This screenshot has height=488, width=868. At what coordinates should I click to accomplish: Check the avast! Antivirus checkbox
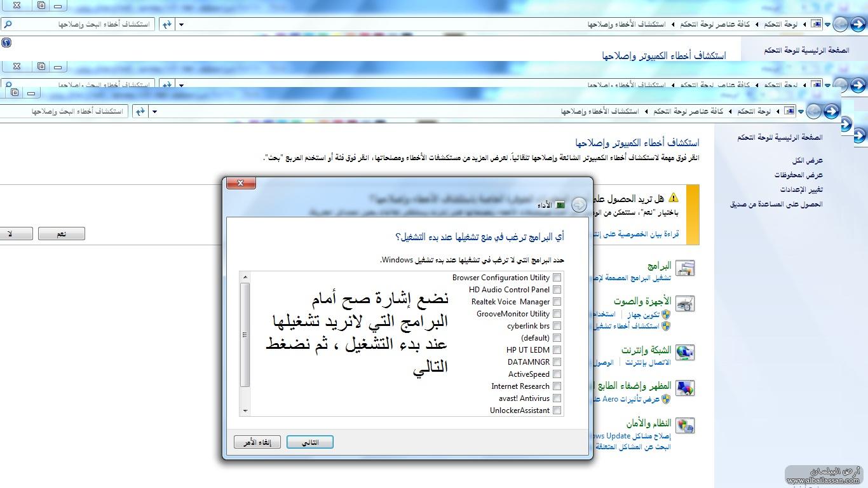[x=557, y=398]
